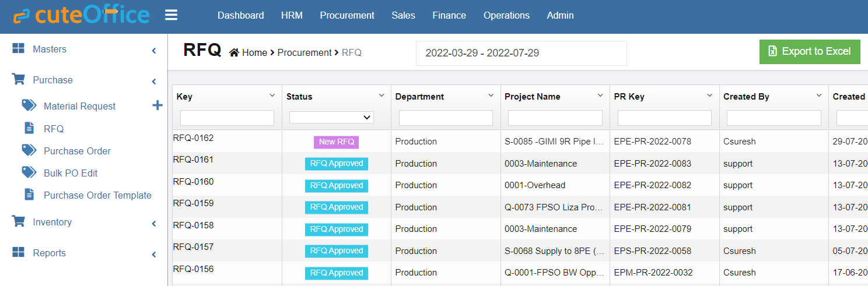Open the Finance menu in top navigation
Image resolution: width=868 pixels, height=286 pixels.
449,16
